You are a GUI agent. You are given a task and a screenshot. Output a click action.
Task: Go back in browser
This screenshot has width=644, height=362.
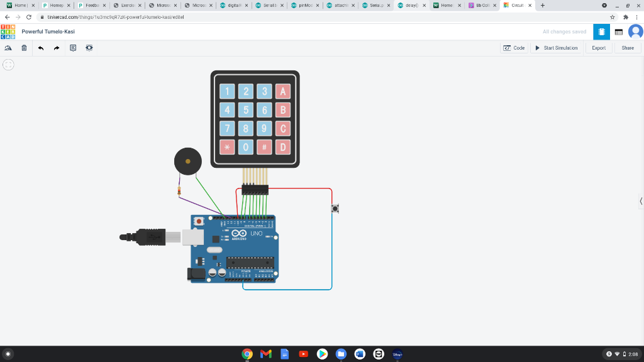click(7, 17)
